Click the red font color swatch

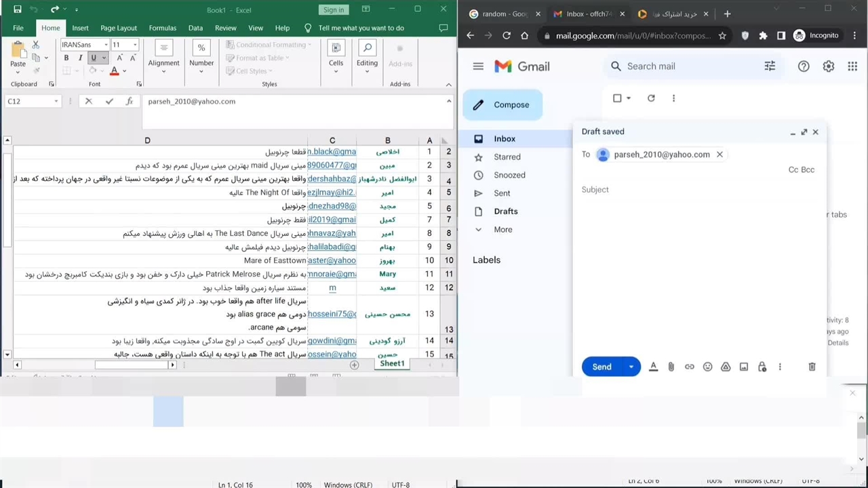coord(114,72)
